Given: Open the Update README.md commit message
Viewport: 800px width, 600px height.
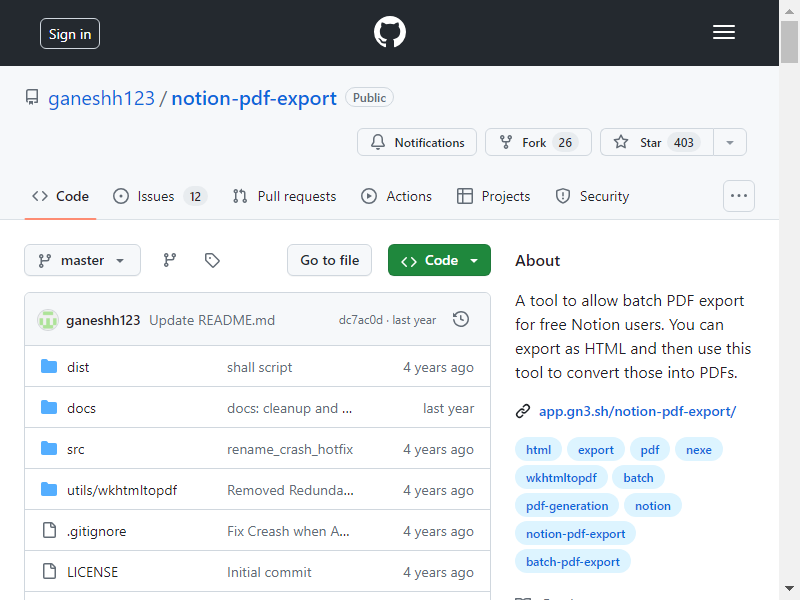Looking at the screenshot, I should point(212,320).
